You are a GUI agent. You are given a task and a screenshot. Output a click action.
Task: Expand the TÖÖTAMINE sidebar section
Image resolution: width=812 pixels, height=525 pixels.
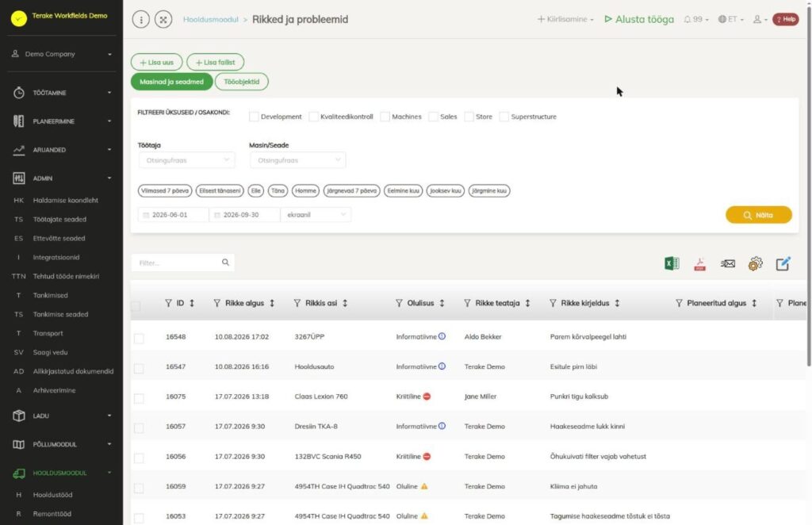click(62, 93)
